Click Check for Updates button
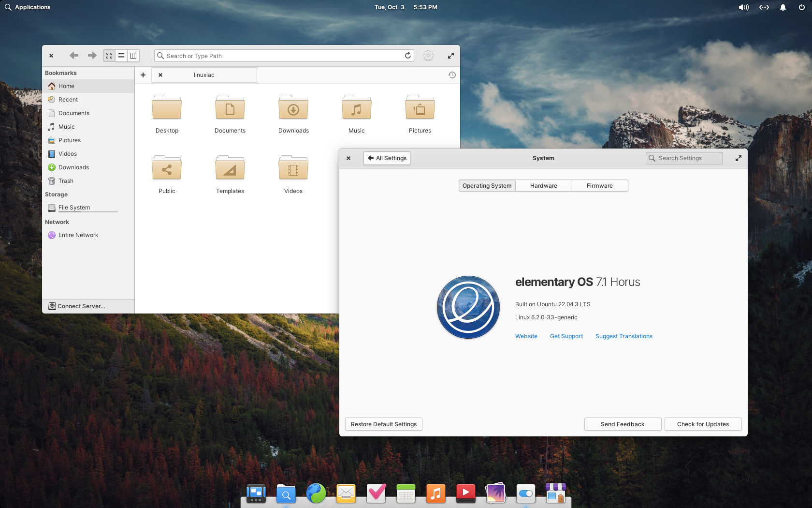The height and width of the screenshot is (508, 812). coord(703,424)
